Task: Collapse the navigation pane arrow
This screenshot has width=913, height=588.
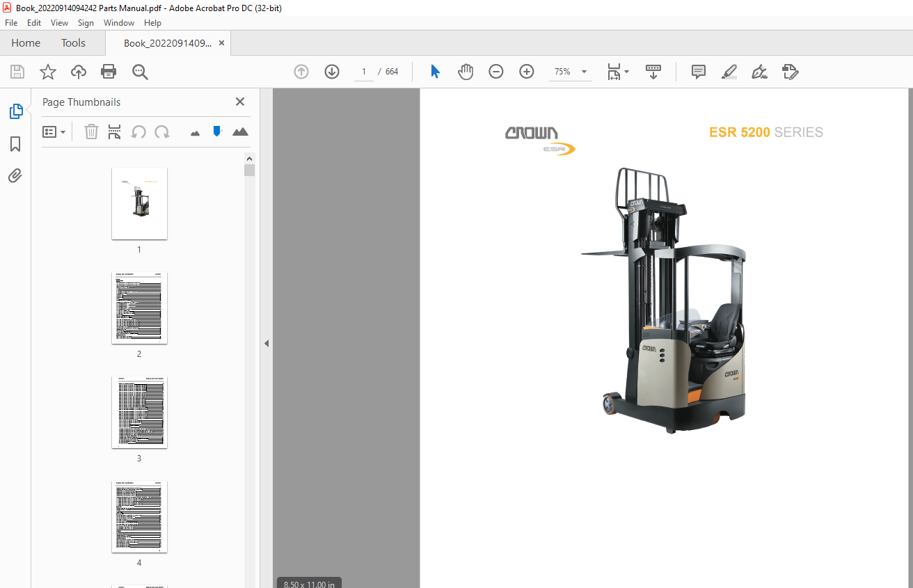Action: (x=266, y=343)
